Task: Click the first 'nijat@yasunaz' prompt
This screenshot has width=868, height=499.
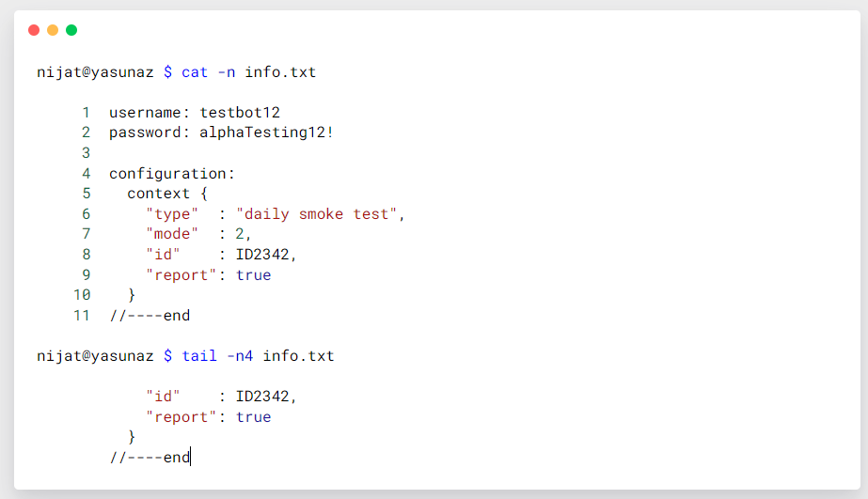Action: [x=95, y=72]
